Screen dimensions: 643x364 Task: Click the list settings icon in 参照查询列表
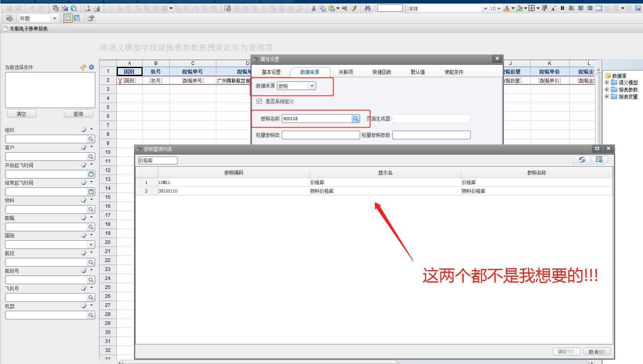pos(599,160)
